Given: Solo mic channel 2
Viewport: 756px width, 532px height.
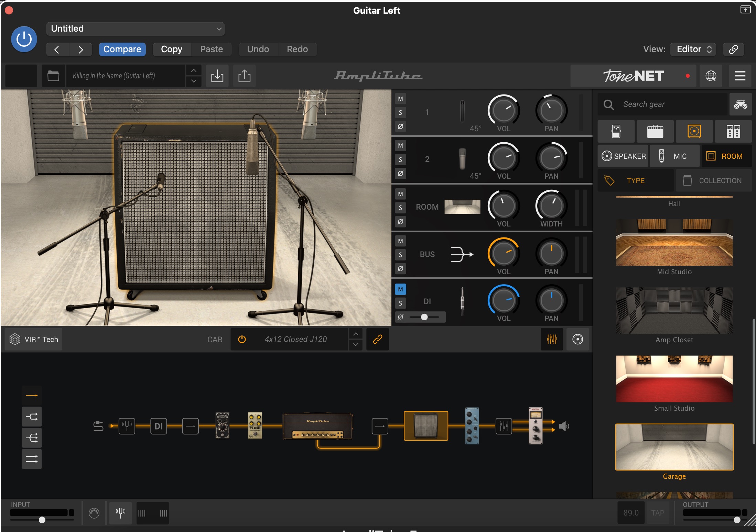Looking at the screenshot, I should [x=400, y=159].
